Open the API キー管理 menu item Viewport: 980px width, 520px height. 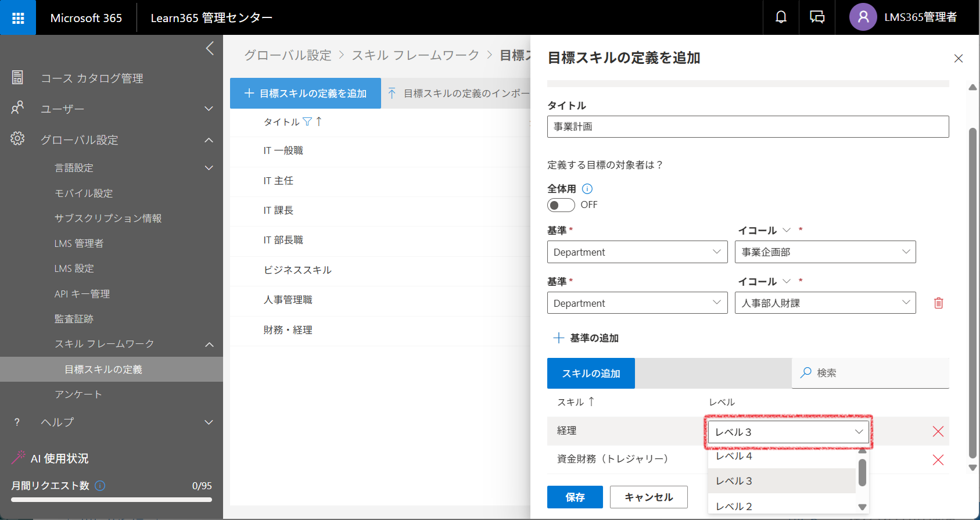coord(82,294)
